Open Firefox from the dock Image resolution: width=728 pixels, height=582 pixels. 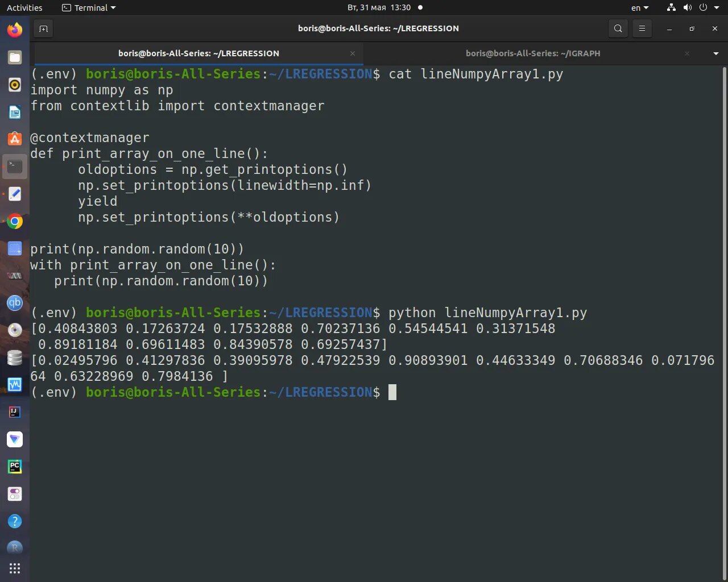[15, 30]
